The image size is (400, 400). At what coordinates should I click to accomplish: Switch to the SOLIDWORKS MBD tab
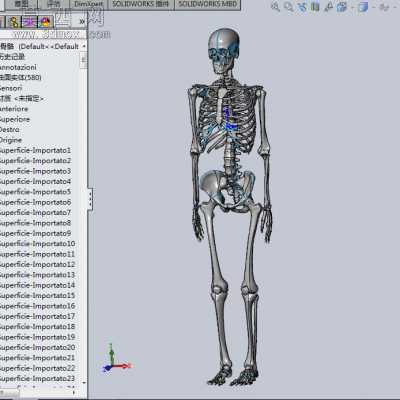coord(207,4)
